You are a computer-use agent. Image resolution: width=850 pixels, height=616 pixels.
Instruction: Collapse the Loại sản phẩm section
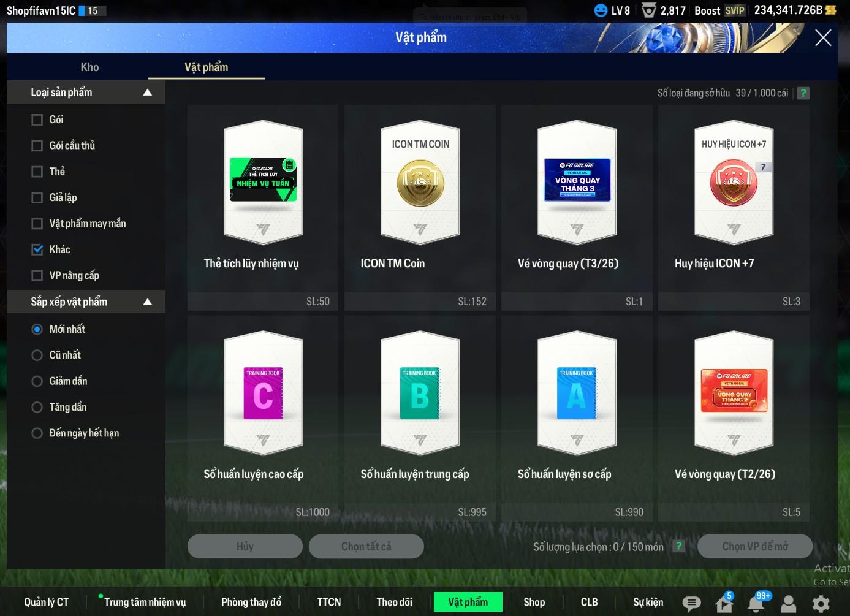pyautogui.click(x=147, y=93)
